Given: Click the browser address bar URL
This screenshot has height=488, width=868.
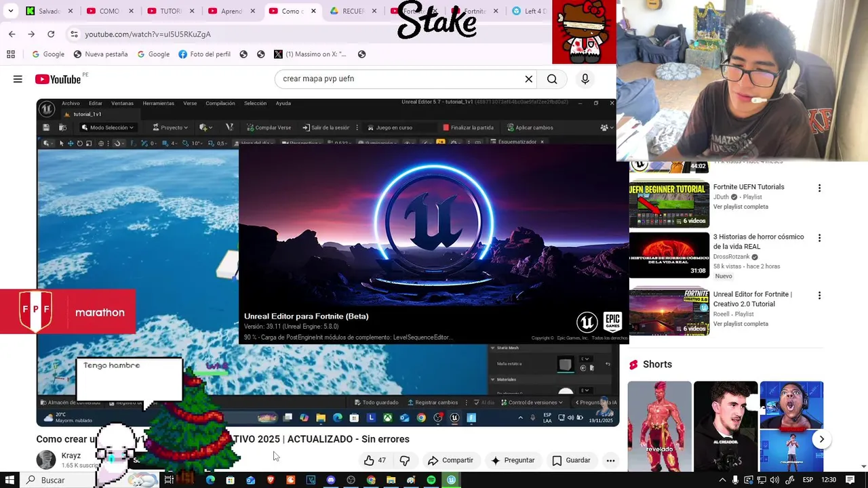Looking at the screenshot, I should (148, 34).
